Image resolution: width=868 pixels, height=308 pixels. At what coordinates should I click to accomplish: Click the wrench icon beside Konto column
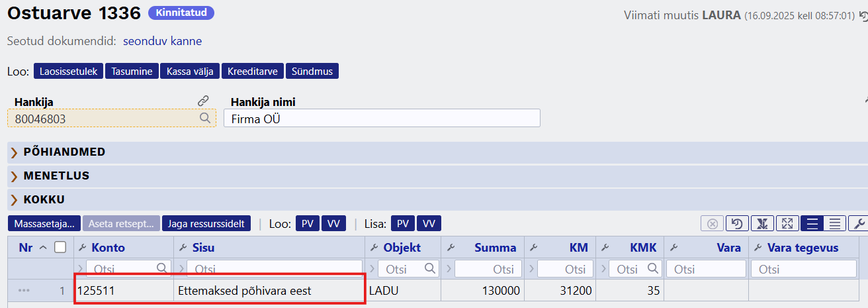(x=82, y=248)
